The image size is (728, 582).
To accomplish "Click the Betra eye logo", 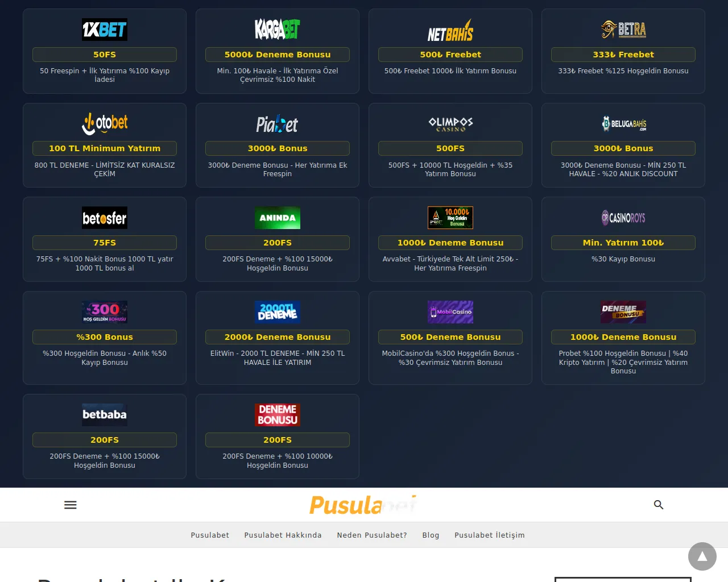I will click(623, 29).
